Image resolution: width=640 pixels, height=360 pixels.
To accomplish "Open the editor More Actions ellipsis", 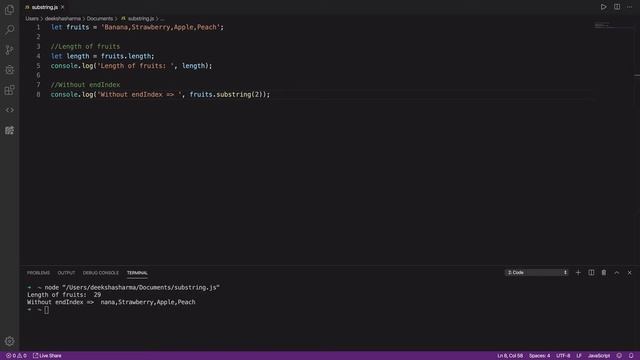I will (x=629, y=7).
